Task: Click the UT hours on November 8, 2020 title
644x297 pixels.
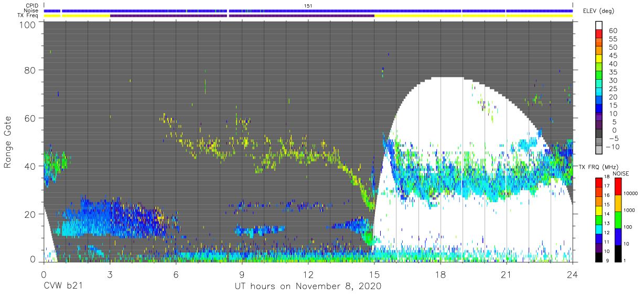Action: (x=307, y=287)
